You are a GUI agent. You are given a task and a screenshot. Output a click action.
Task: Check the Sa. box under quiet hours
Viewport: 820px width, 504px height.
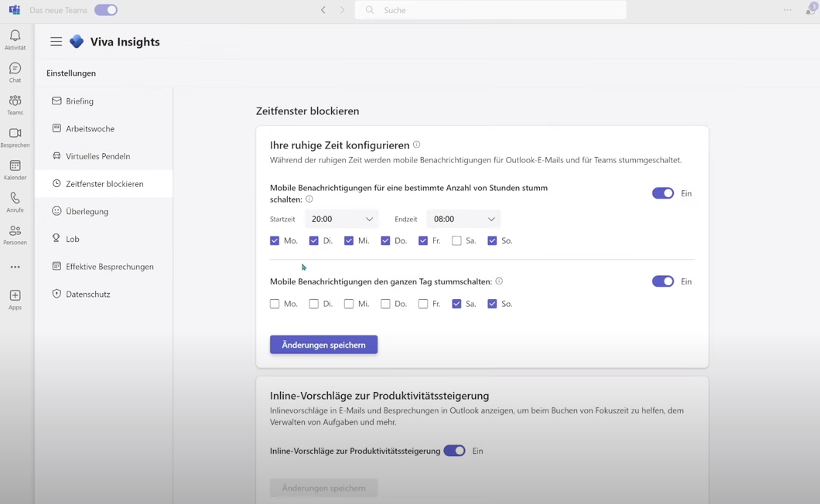pyautogui.click(x=456, y=240)
